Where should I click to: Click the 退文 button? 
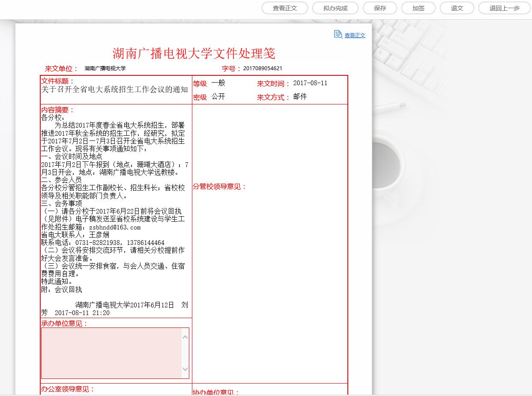point(457,8)
